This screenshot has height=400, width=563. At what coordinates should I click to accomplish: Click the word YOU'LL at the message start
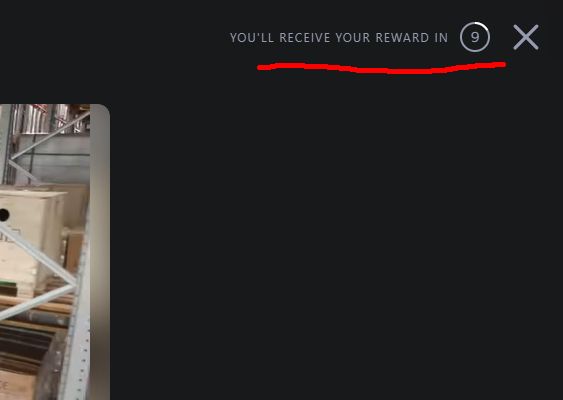tap(252, 37)
